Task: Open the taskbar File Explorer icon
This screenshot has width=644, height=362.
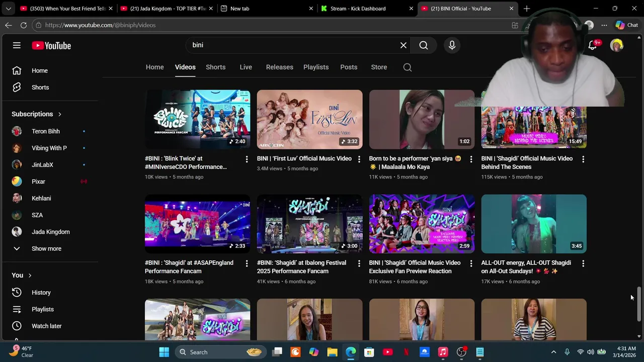Action: click(x=332, y=352)
